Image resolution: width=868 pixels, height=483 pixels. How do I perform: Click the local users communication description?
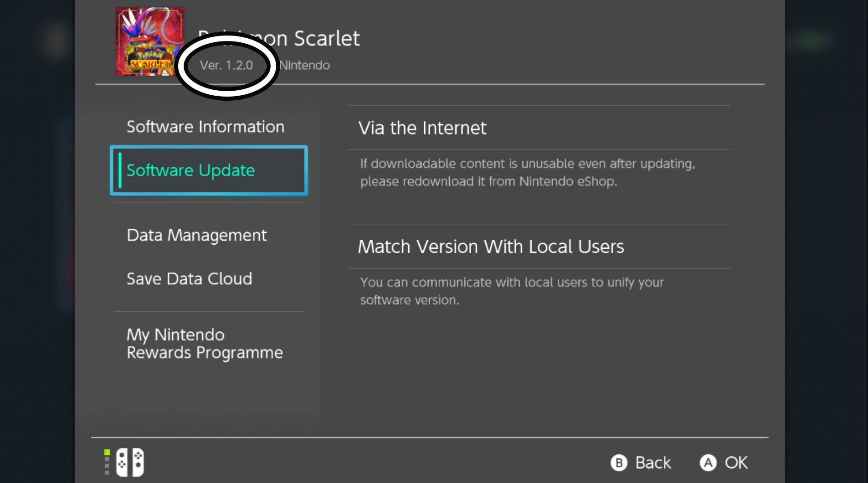[x=512, y=291]
